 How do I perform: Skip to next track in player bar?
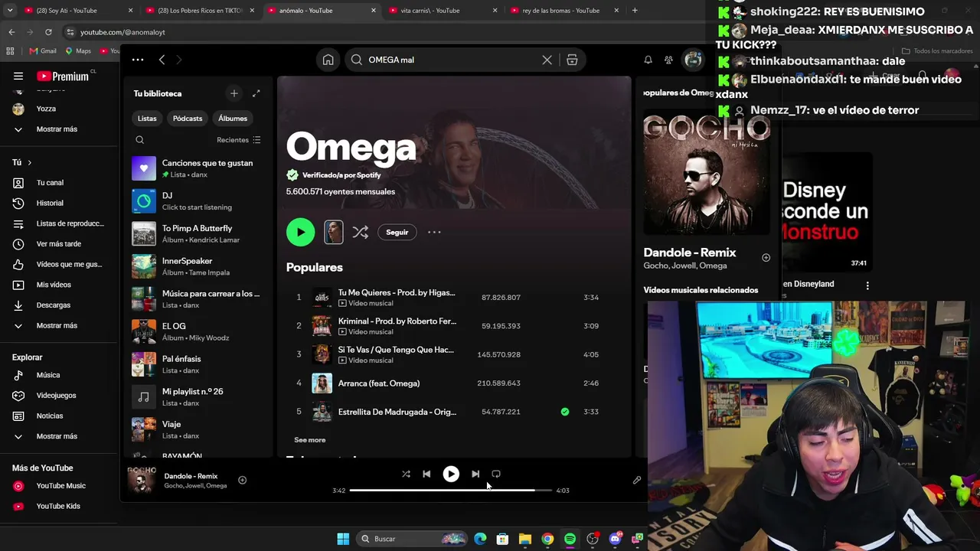[x=475, y=474]
